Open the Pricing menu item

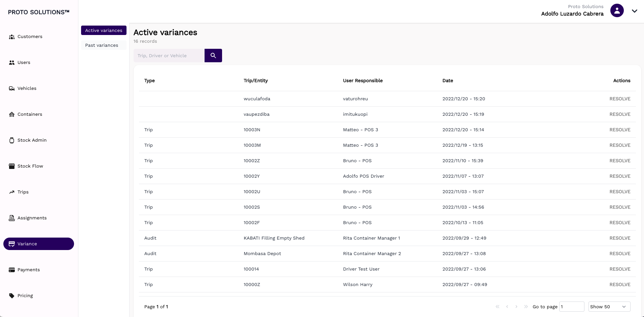[x=39, y=296]
